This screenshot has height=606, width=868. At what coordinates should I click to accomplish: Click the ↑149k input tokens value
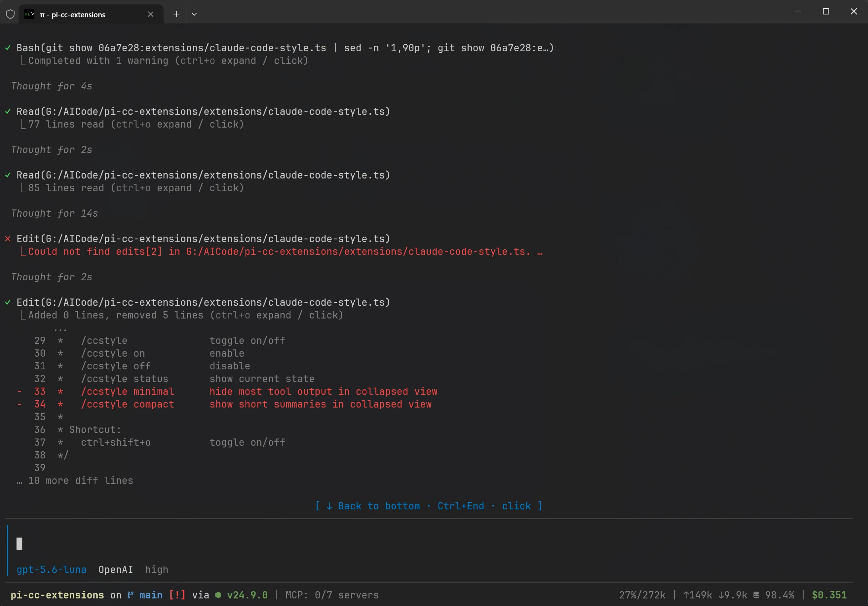tap(697, 595)
